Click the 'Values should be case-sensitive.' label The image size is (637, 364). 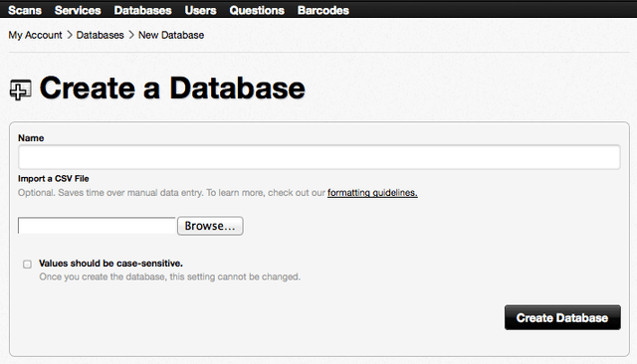pos(110,264)
